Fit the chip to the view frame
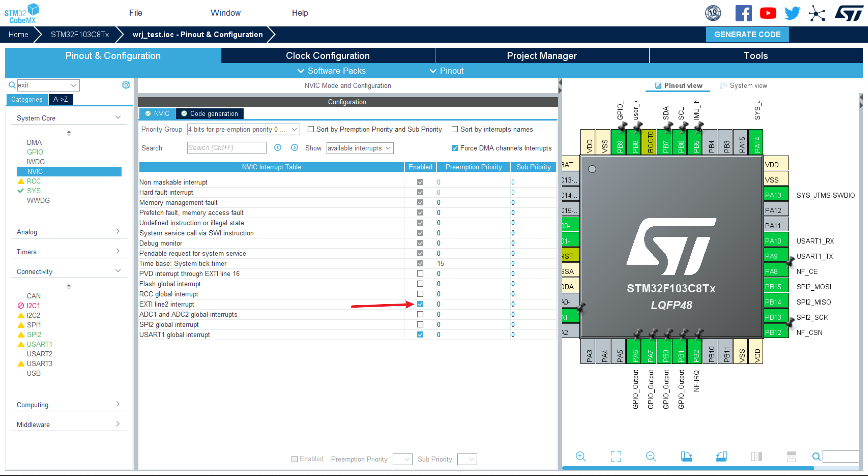868x476 pixels. (616, 456)
